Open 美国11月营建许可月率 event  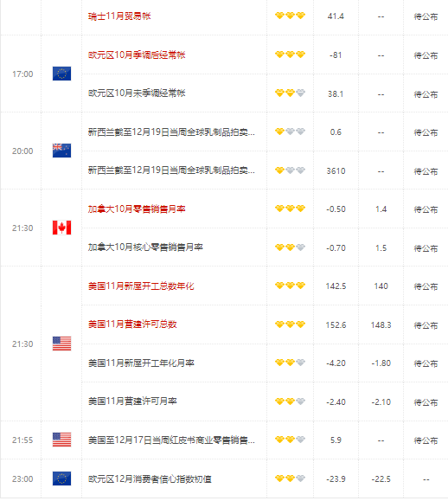coord(132,401)
